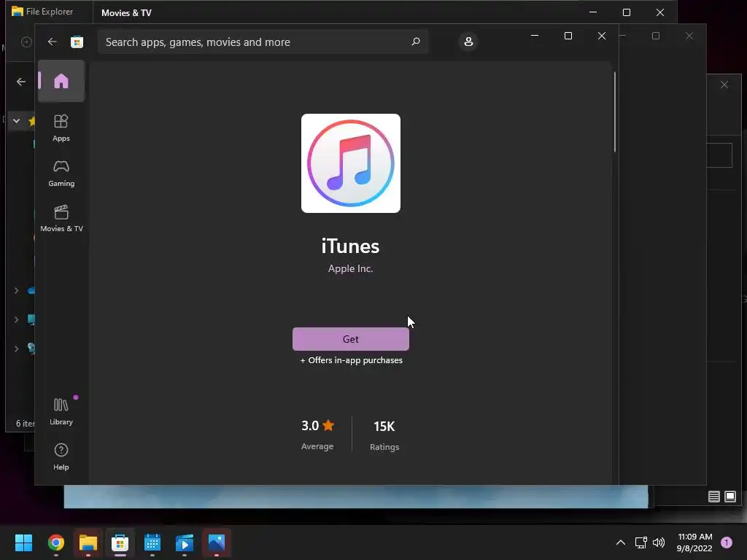Viewport: 747px width, 560px height.
Task: Close the Movies & TV window
Action: pos(659,12)
